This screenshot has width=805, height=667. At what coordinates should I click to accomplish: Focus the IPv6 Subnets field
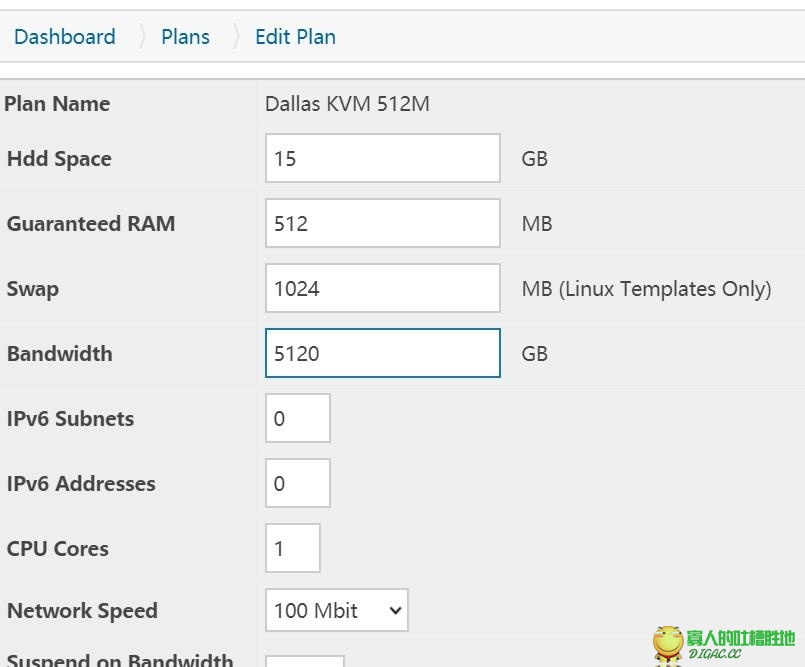[298, 418]
